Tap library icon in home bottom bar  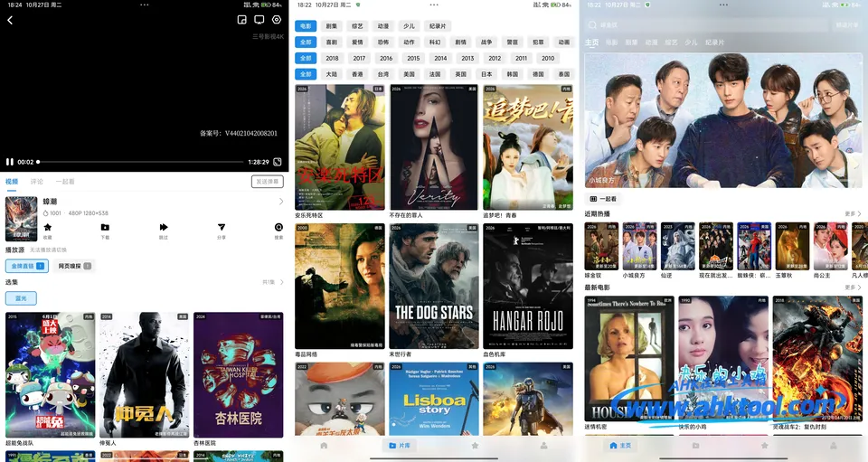click(695, 446)
